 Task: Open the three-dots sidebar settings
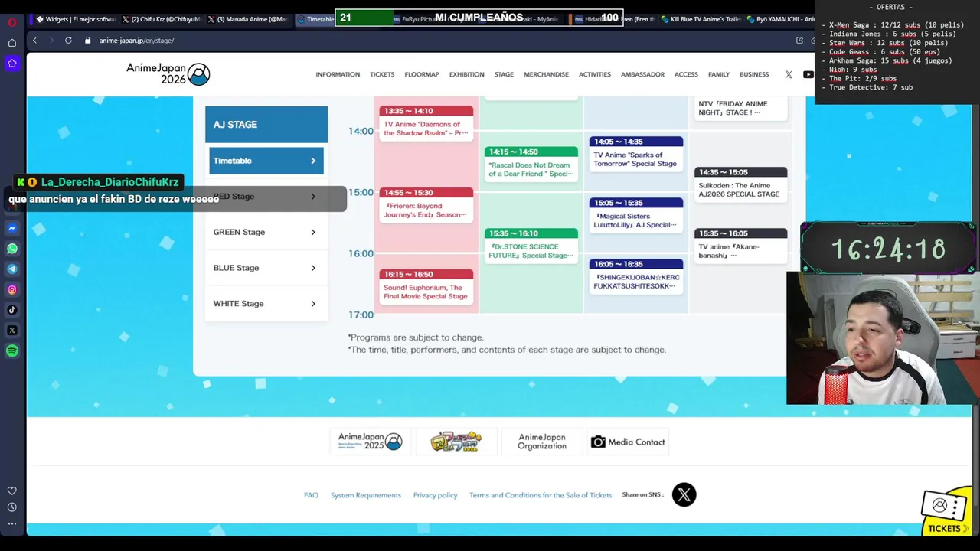[12, 524]
